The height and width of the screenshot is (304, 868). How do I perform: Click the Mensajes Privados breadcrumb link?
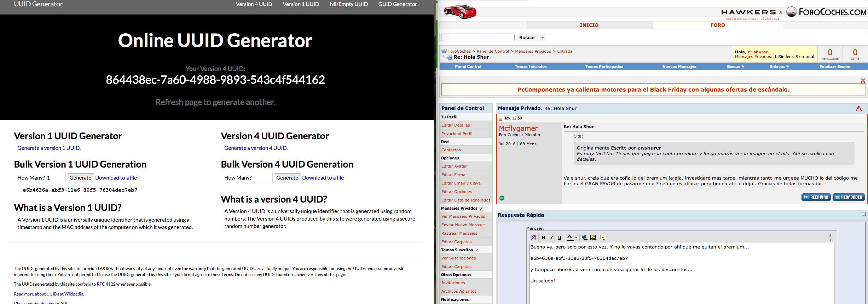coord(533,51)
